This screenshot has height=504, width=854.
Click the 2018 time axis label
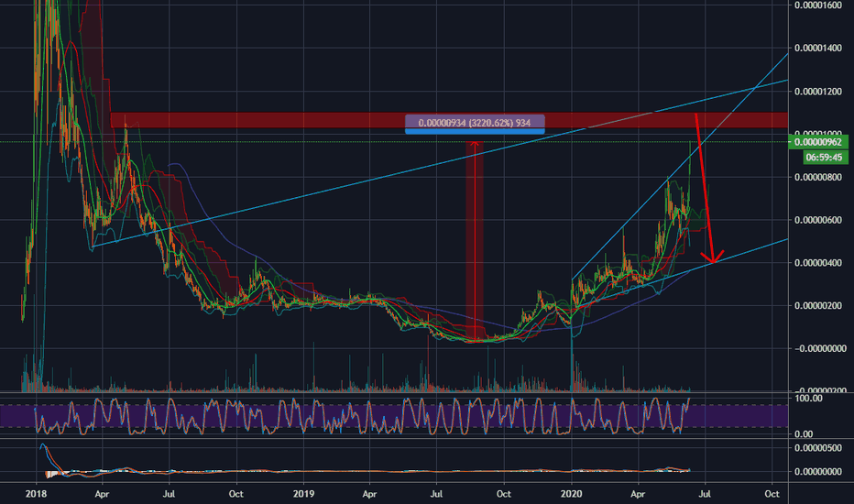point(36,494)
